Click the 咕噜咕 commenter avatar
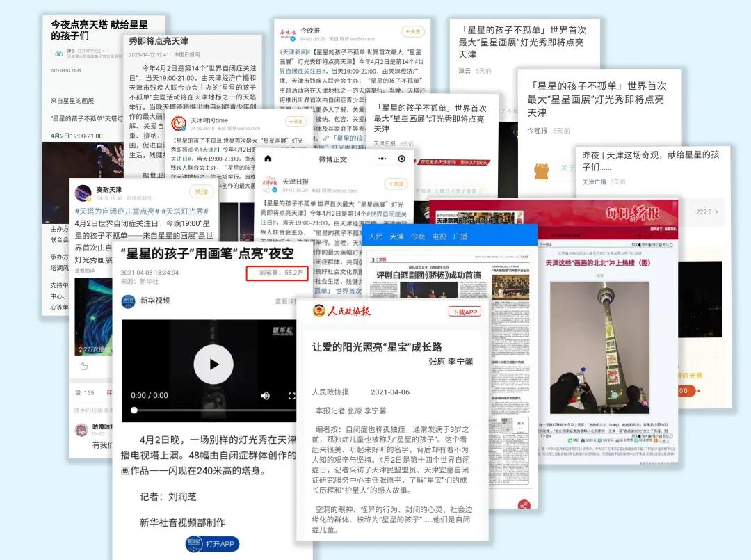This screenshot has height=560, width=751. tap(81, 429)
